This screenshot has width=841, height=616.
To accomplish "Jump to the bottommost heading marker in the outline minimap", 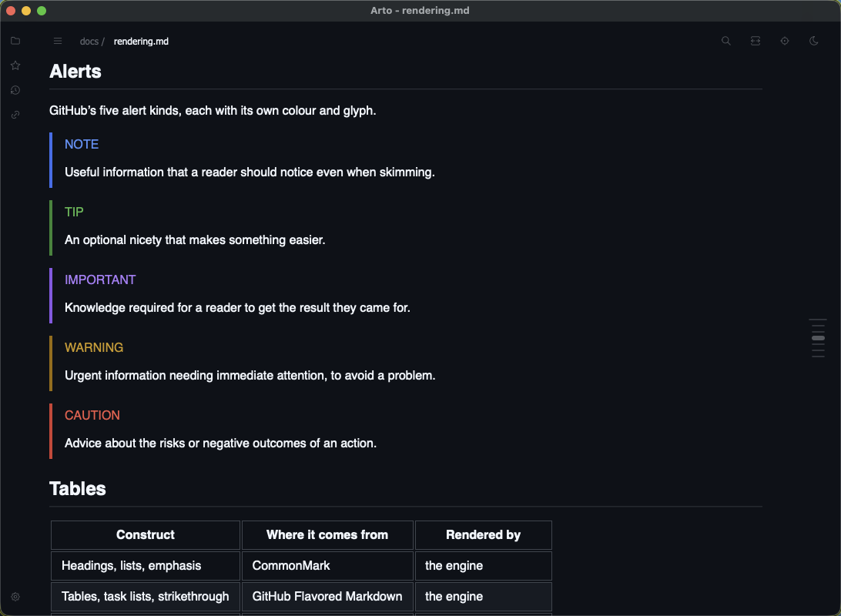I will click(x=818, y=357).
